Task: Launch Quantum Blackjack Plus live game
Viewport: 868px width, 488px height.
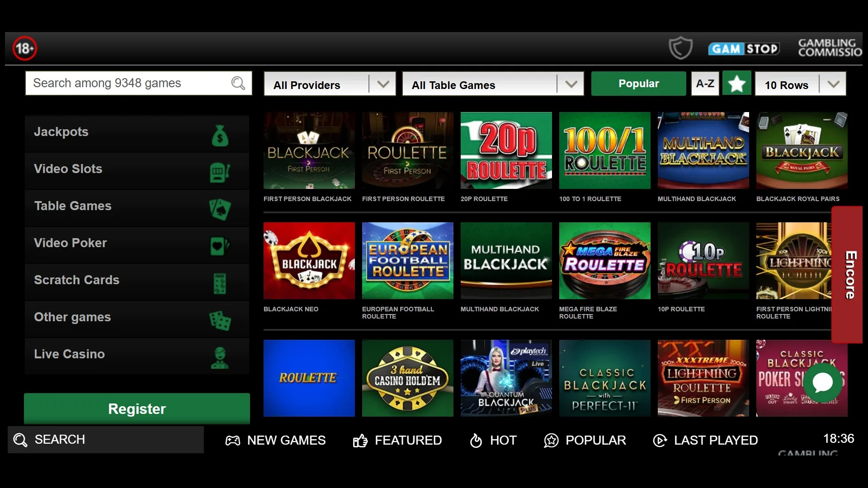Action: pyautogui.click(x=506, y=378)
